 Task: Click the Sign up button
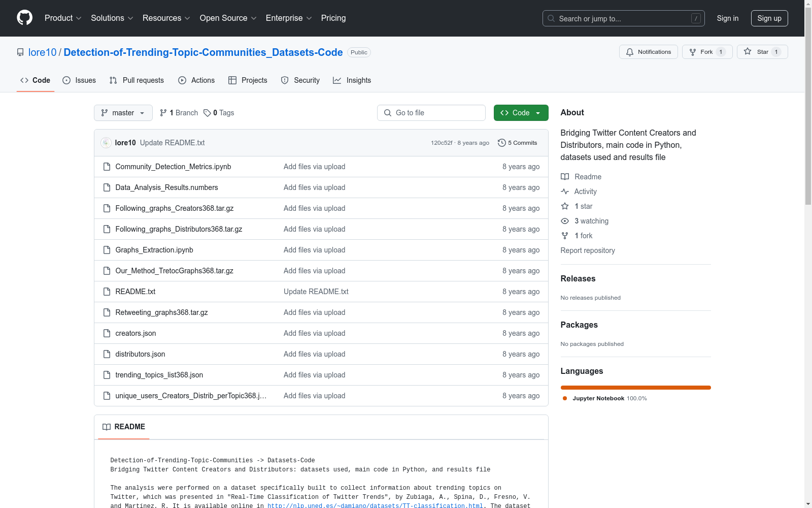click(769, 18)
